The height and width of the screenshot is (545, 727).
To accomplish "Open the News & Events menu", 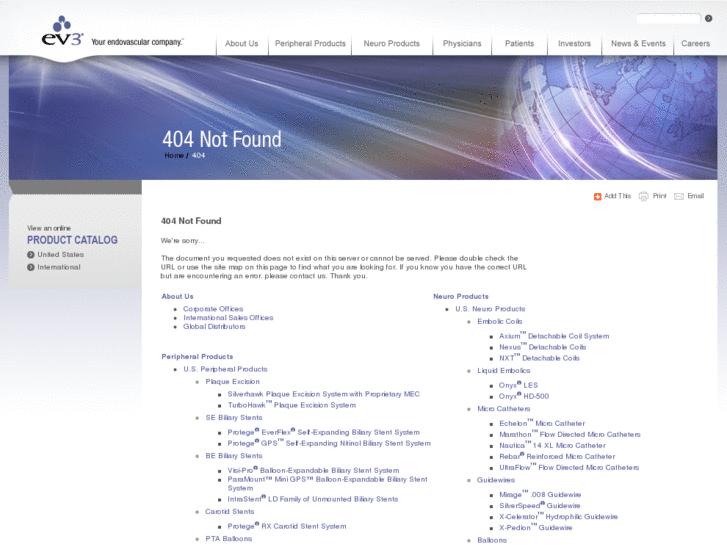I will click(638, 44).
